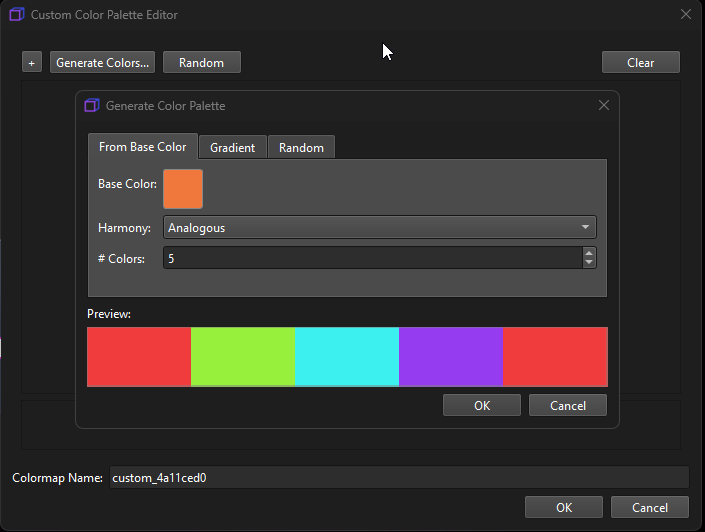
Task: Expand the Harmony Analogous dropdown
Action: point(379,228)
